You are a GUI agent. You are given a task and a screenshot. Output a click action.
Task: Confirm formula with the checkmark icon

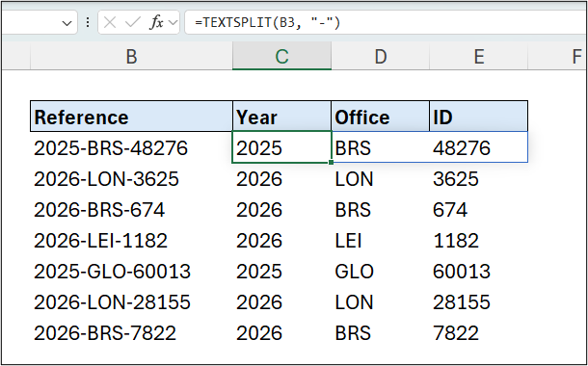pyautogui.click(x=133, y=23)
